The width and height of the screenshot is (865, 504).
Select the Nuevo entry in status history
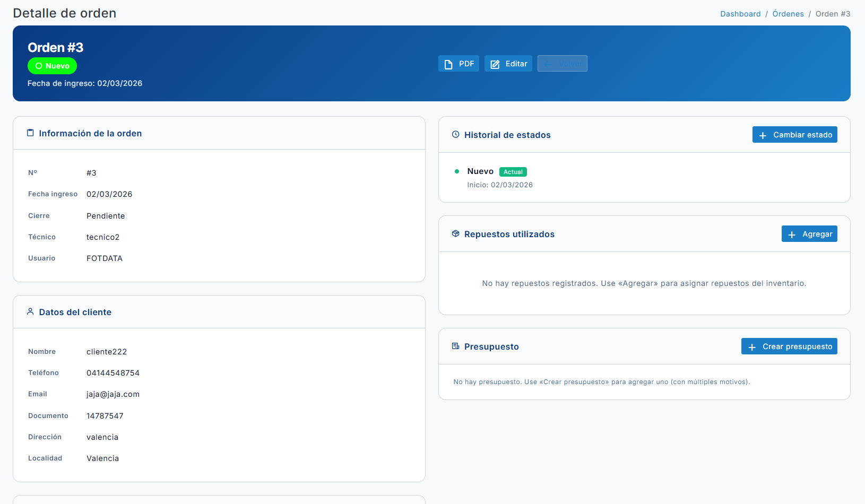click(480, 171)
